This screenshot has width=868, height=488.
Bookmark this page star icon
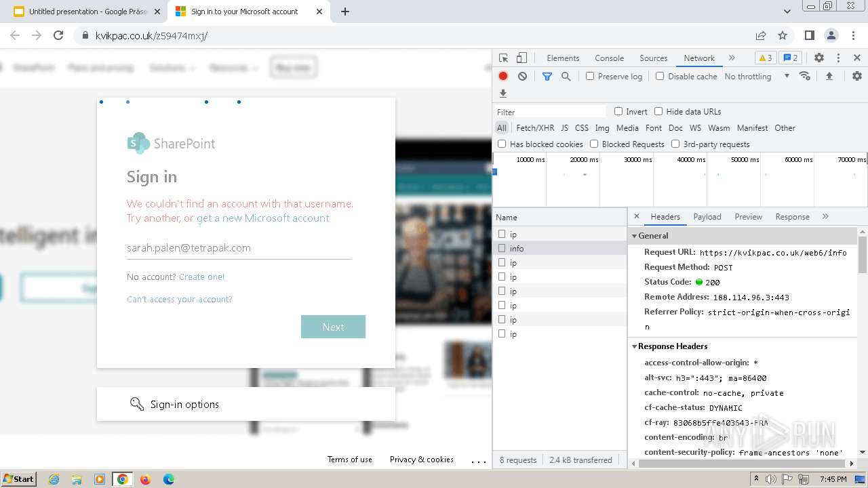pos(783,35)
